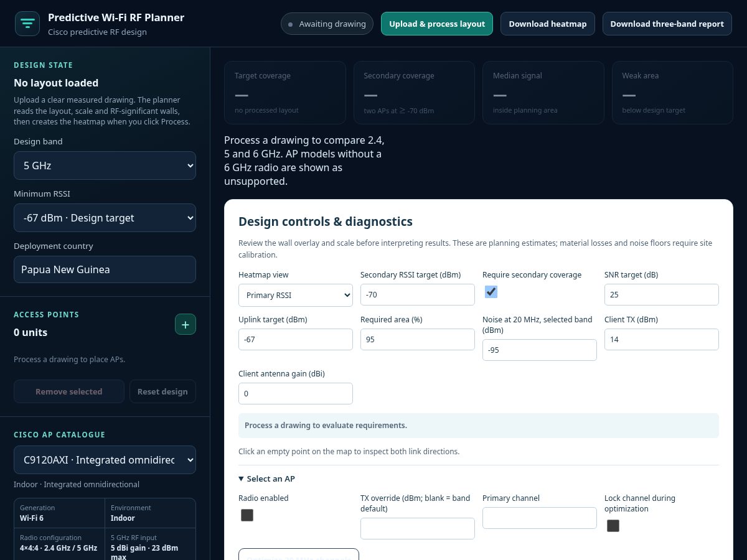Click the Reset design button
Screen dimensions: 747x560
tap(162, 391)
